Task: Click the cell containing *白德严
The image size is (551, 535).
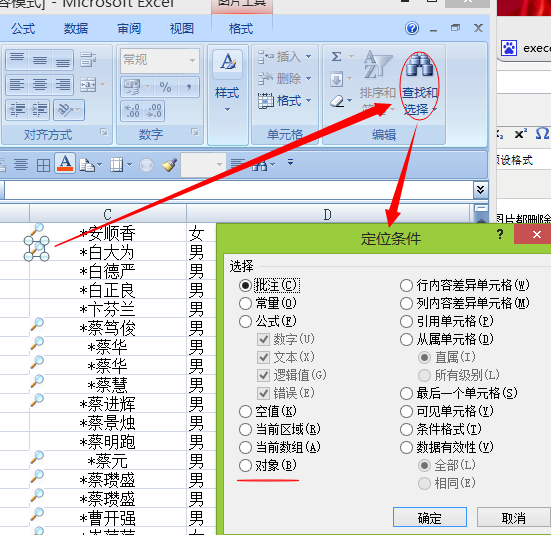Action: (108, 271)
